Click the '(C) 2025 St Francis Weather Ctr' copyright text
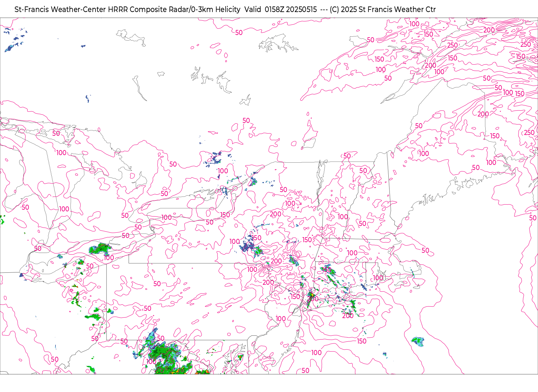The height and width of the screenshot is (392, 538). click(382, 10)
